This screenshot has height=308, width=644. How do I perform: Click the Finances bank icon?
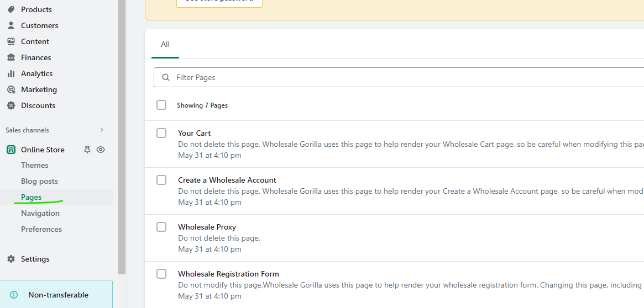pyautogui.click(x=11, y=57)
